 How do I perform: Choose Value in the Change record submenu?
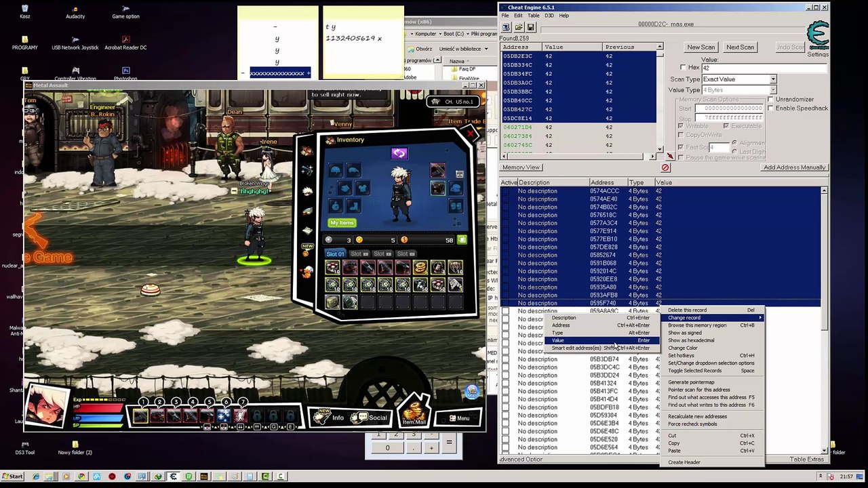click(601, 340)
